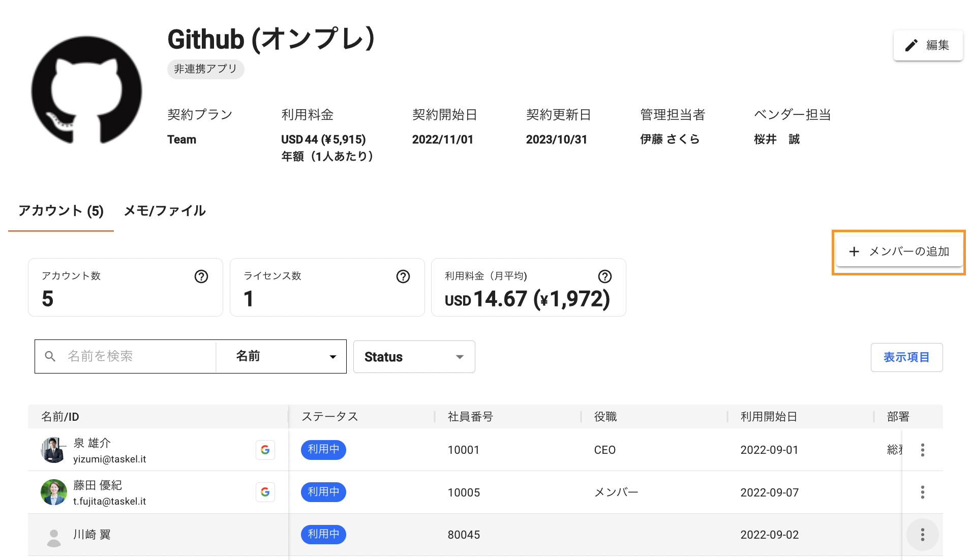Open three-dot menu for 泉 雄介
Image resolution: width=971 pixels, height=560 pixels.
point(922,450)
